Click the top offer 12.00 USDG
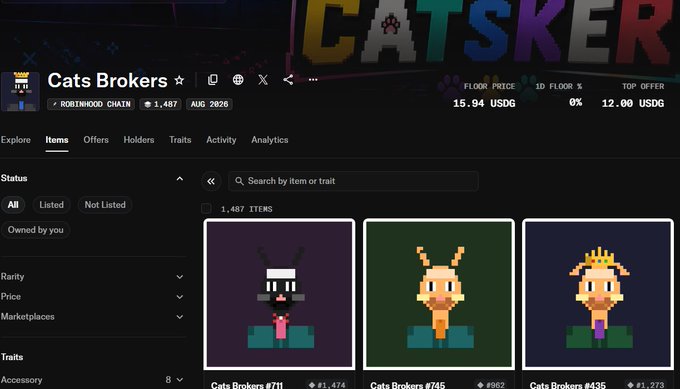Screen dimensions: 680x389 click(x=633, y=103)
